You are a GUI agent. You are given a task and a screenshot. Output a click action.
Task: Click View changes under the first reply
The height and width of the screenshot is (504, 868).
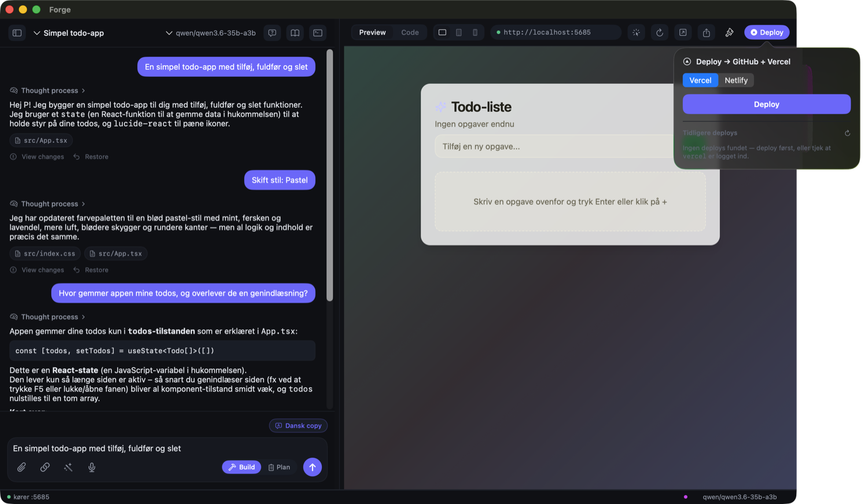37,157
